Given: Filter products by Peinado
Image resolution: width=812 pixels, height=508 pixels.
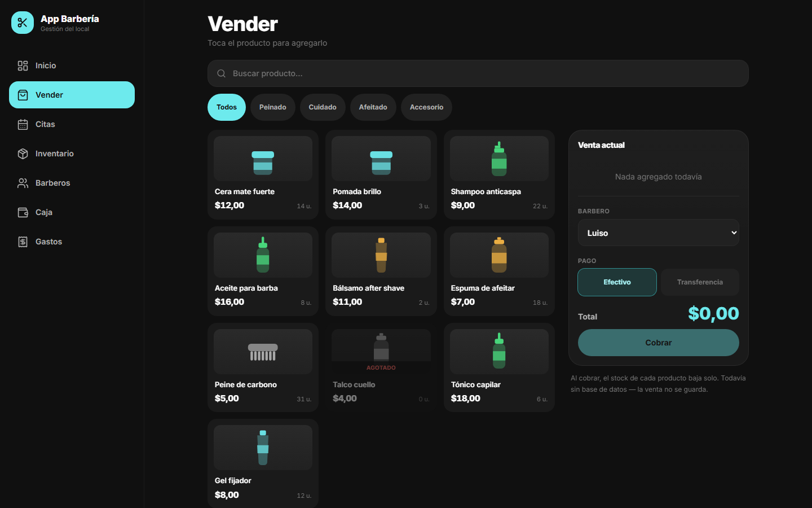Looking at the screenshot, I should [x=273, y=107].
